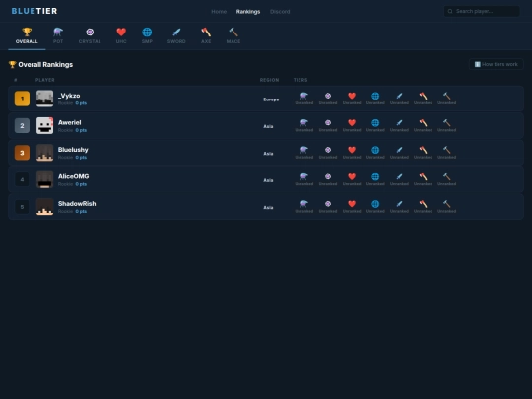Click AliceOMG's SMP globe tier icon
Viewport: 532px width, 399px height.
[x=375, y=176]
